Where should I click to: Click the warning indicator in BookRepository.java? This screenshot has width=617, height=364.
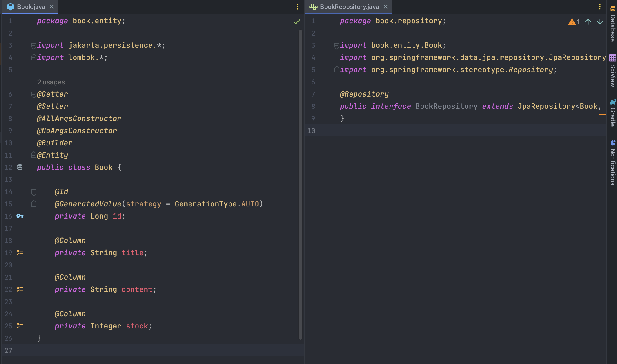(574, 22)
